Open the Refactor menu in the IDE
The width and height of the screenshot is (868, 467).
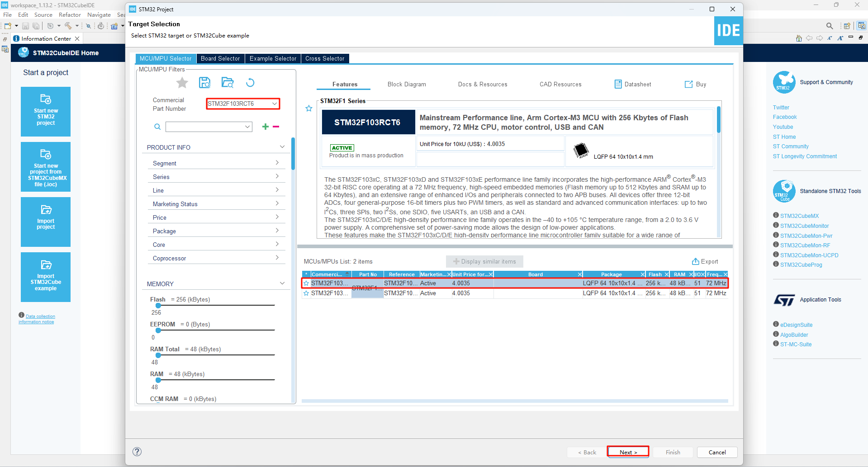70,15
